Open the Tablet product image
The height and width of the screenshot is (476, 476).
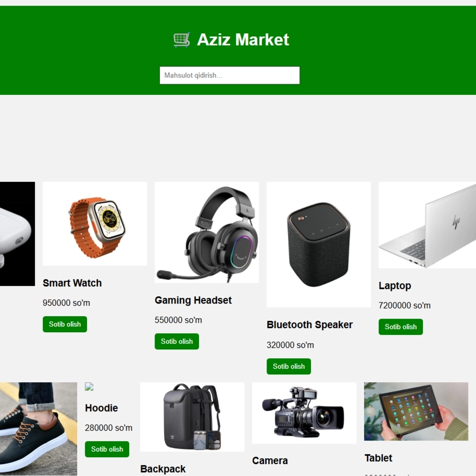pyautogui.click(x=416, y=411)
